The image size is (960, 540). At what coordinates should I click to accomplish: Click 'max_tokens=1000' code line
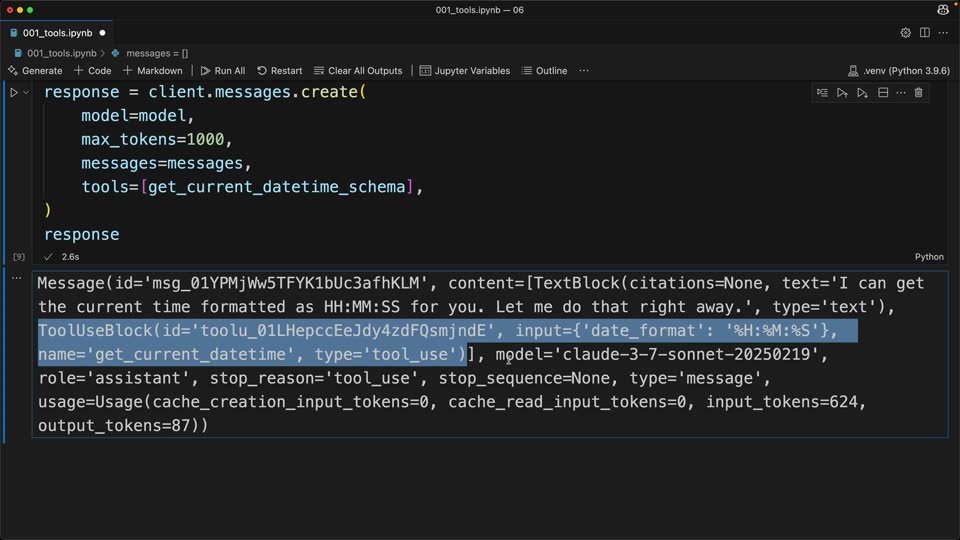pyautogui.click(x=157, y=140)
